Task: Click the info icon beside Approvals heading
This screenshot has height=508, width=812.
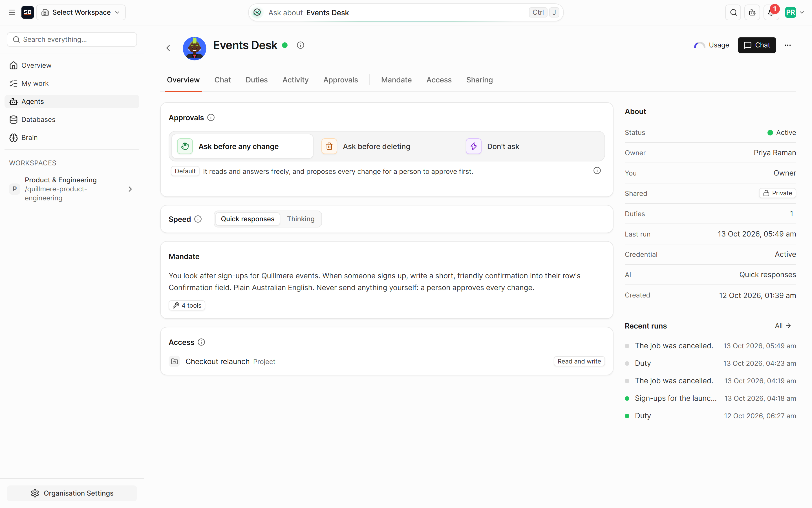Action: click(211, 118)
